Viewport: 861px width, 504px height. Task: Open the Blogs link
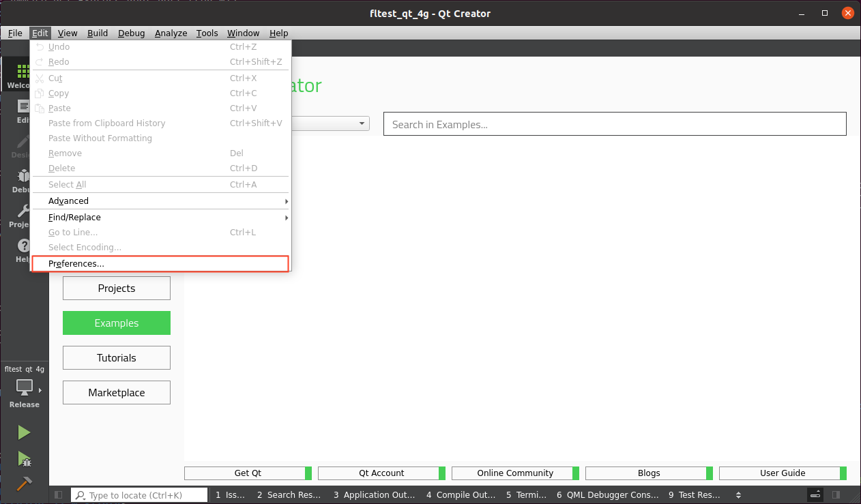pos(649,473)
